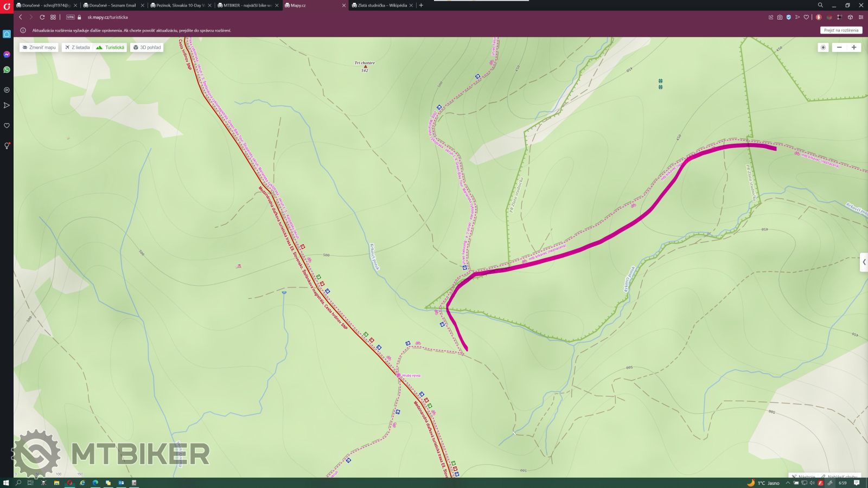Select the Turistická map layer
Viewport: 868px width, 488px height.
pyautogui.click(x=111, y=47)
